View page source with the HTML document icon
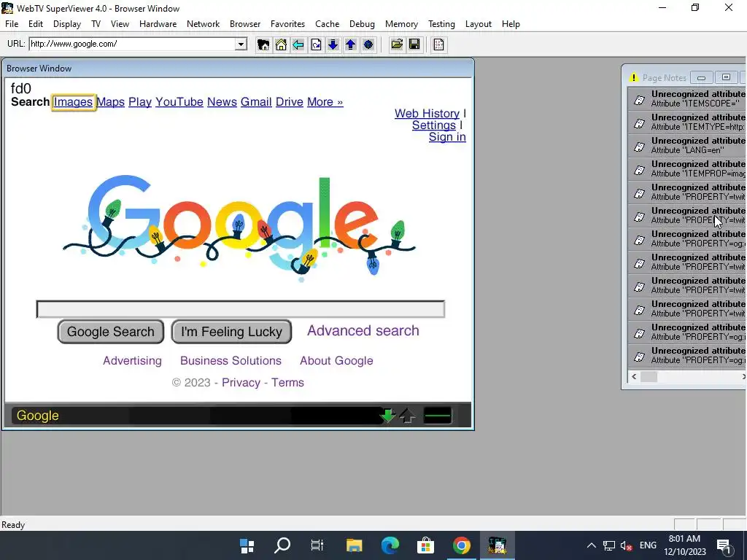 [438, 44]
